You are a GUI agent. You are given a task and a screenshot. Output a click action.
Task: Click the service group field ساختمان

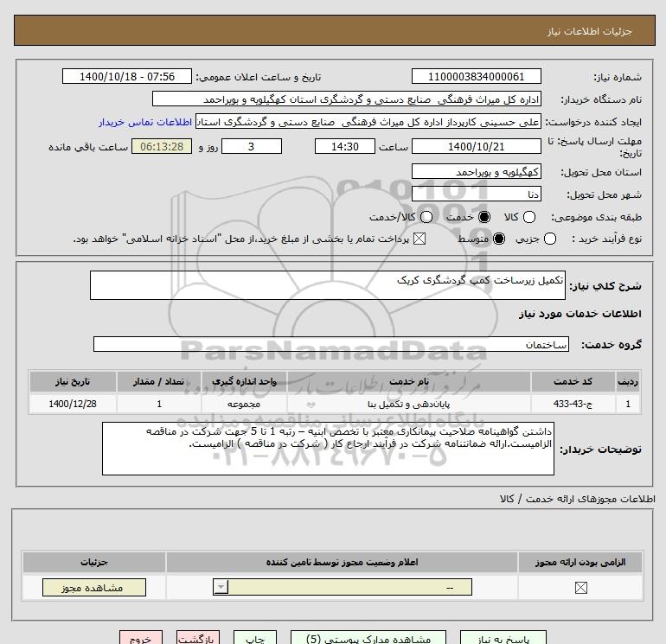click(331, 344)
